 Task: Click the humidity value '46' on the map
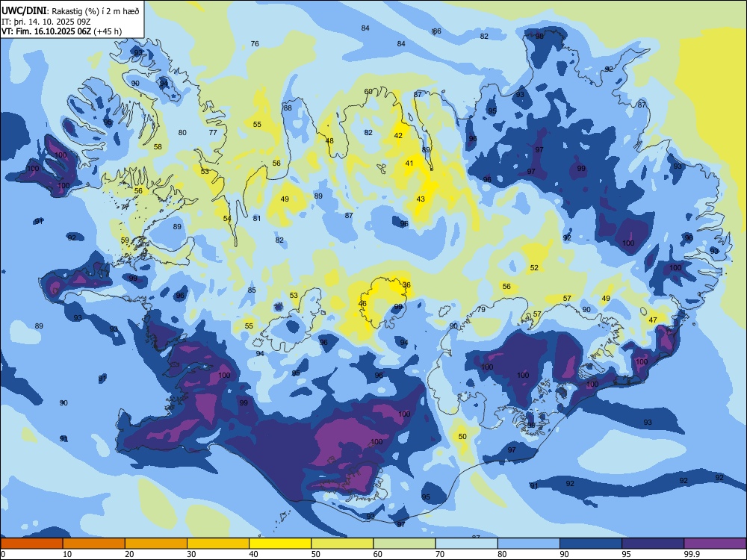tap(362, 304)
